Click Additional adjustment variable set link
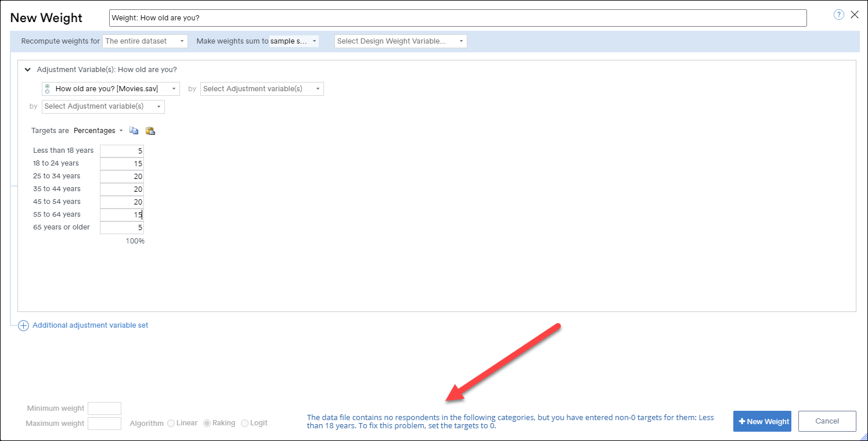 91,325
